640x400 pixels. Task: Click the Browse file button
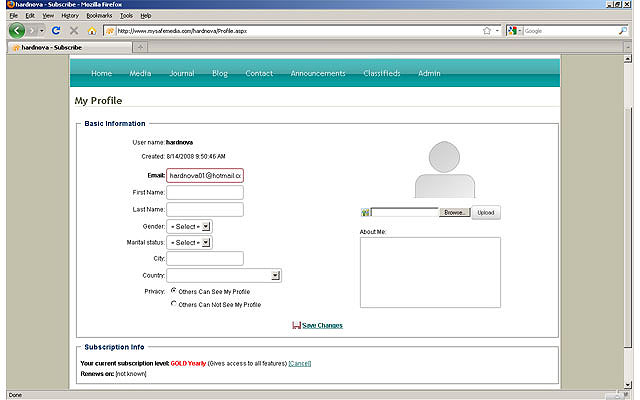tap(454, 213)
